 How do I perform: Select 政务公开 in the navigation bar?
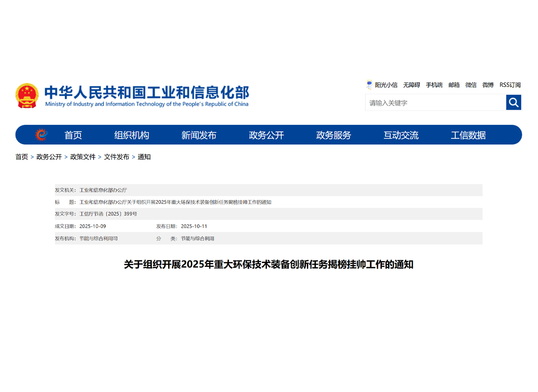[x=266, y=135]
